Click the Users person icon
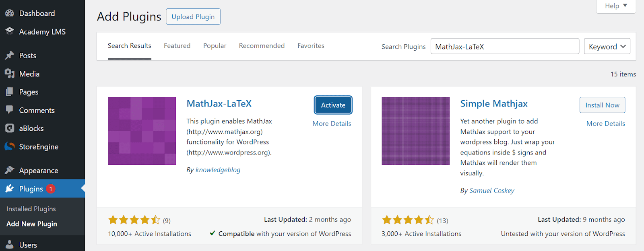 (x=10, y=245)
